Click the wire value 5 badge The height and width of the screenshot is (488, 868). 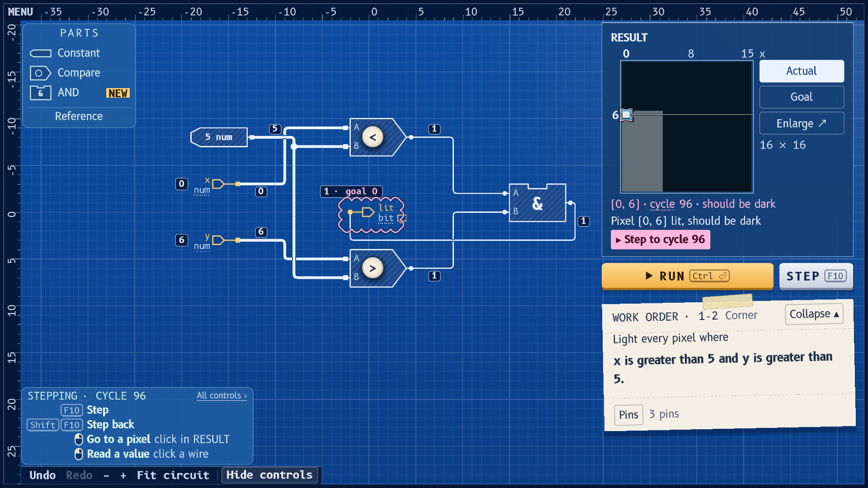pyautogui.click(x=275, y=129)
